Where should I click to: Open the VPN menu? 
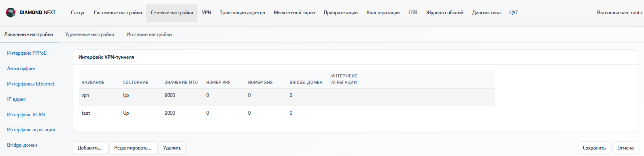tap(206, 13)
